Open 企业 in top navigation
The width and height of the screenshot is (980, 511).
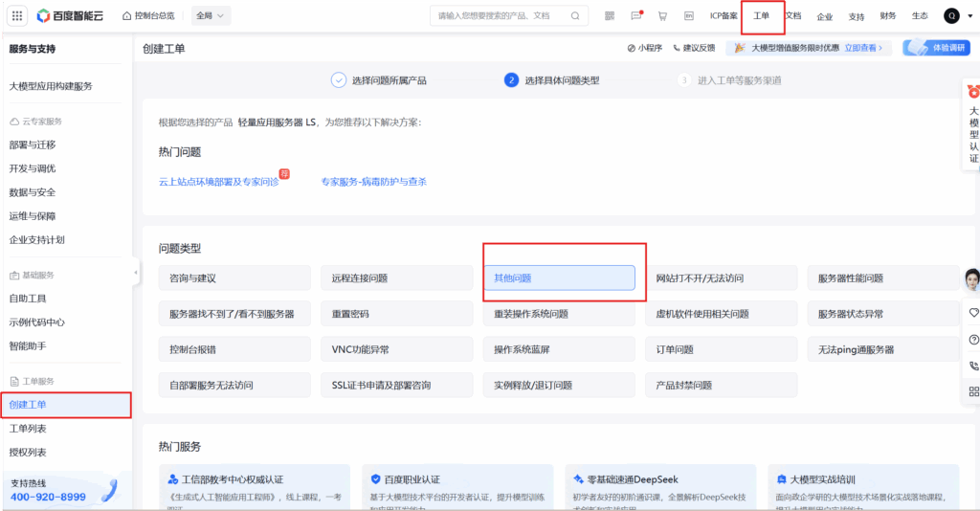click(825, 17)
